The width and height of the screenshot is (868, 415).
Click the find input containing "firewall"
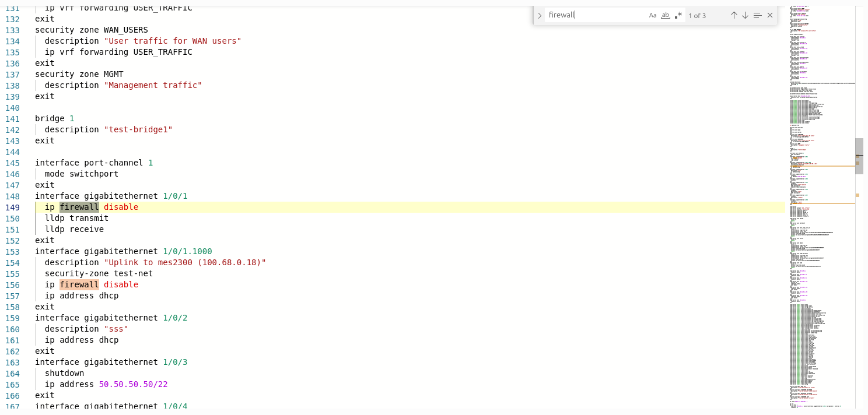point(595,15)
